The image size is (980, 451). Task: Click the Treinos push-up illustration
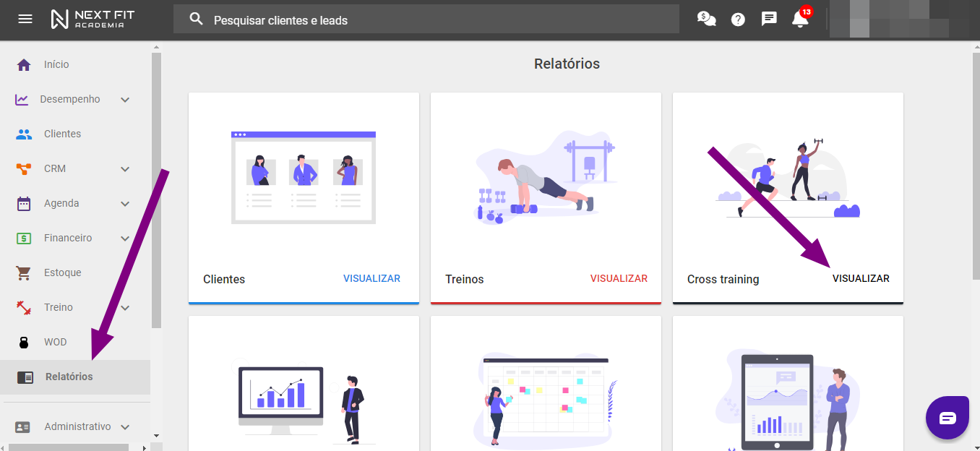[x=546, y=178]
